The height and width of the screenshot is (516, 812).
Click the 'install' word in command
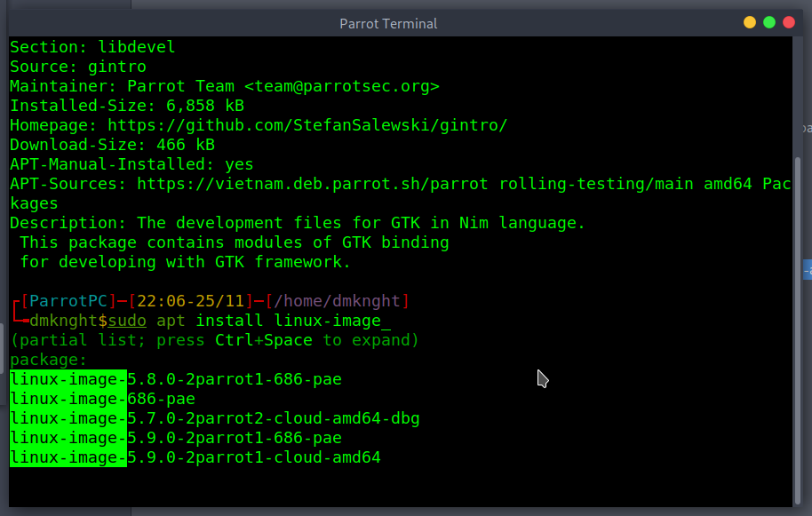(229, 321)
